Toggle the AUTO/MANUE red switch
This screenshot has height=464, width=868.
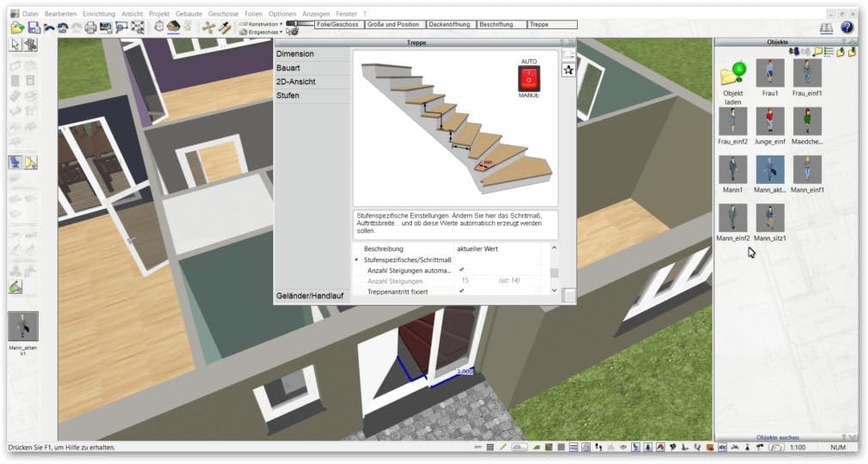click(x=529, y=79)
